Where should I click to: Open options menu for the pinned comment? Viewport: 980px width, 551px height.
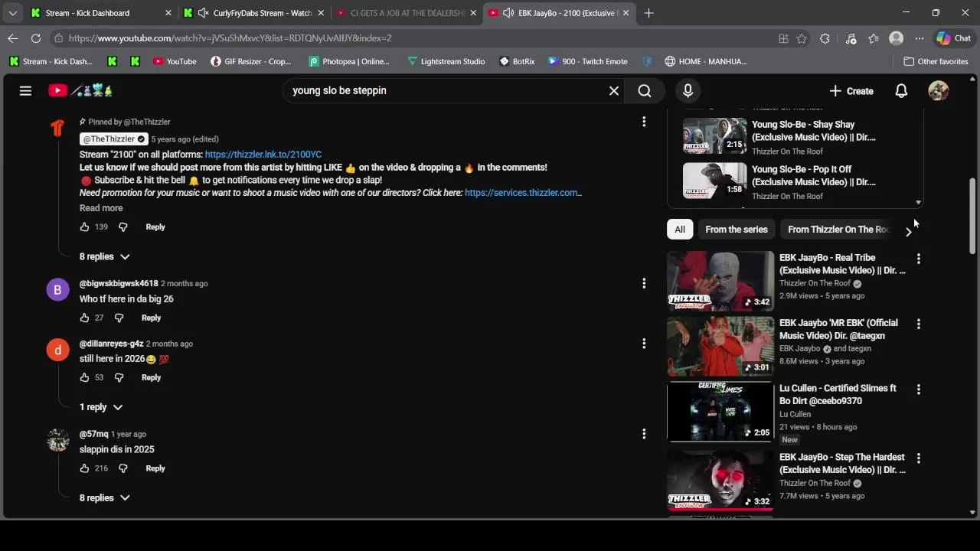point(644,122)
